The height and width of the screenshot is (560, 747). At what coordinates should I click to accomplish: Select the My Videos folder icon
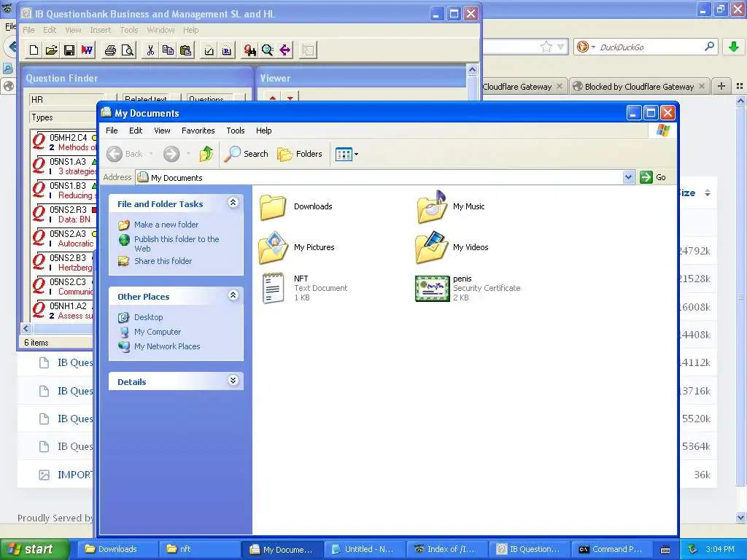coord(432,248)
